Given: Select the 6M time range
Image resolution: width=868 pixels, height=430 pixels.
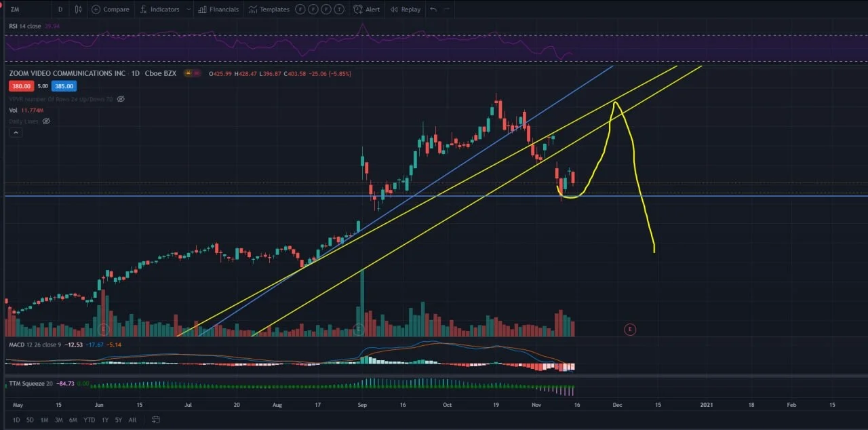Looking at the screenshot, I should tap(73, 420).
